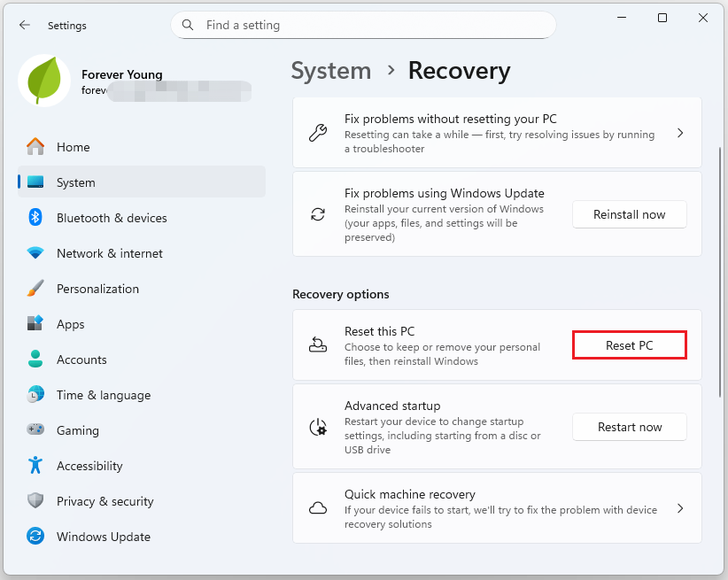Click the green leaf profile avatar

44,81
